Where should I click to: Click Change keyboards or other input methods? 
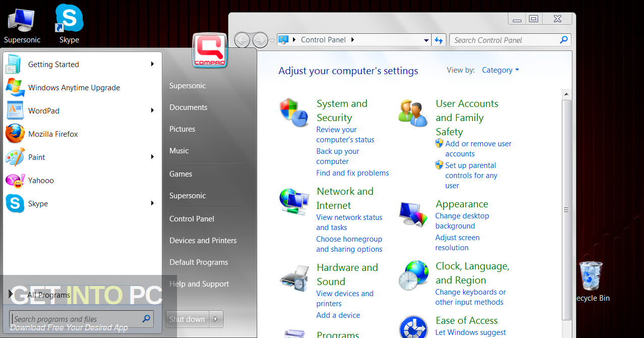[x=471, y=297]
